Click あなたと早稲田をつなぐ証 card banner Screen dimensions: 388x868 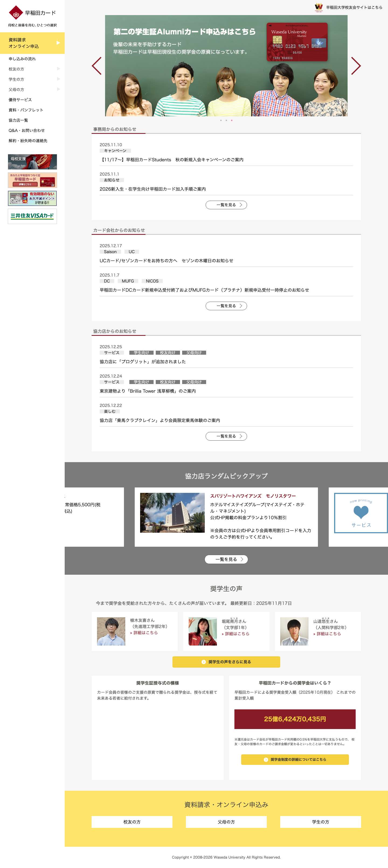32,180
